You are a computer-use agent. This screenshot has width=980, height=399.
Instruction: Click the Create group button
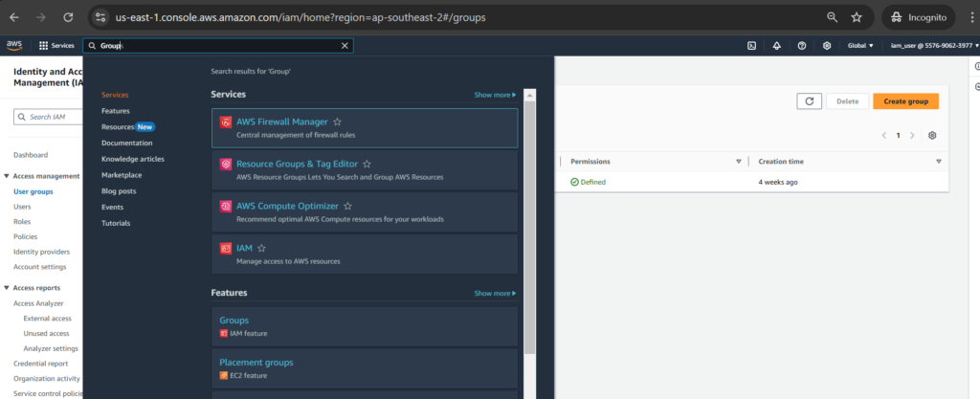tap(905, 100)
